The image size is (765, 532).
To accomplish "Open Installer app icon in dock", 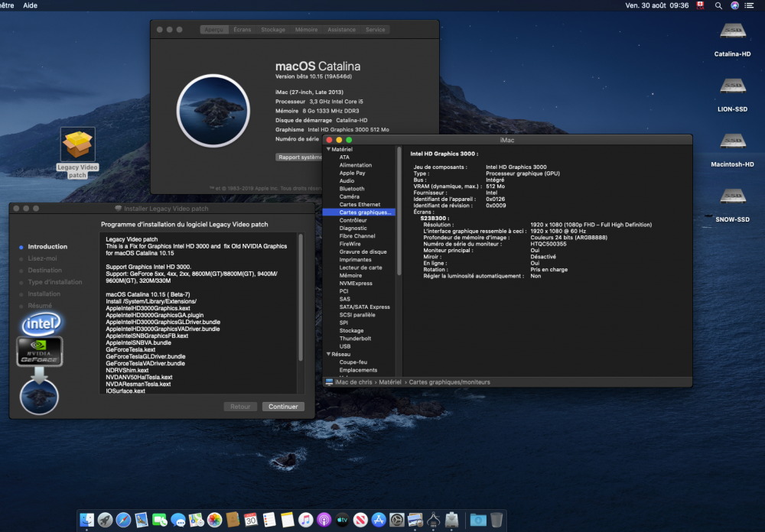I will coord(452,520).
